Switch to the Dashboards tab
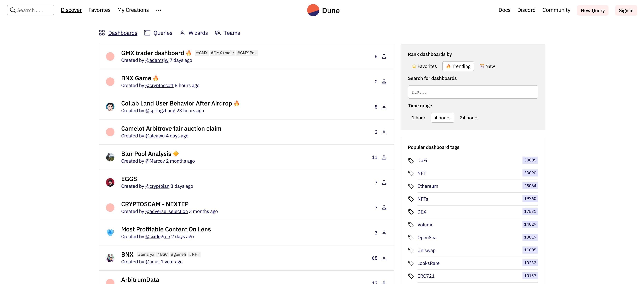The height and width of the screenshot is (284, 644). [123, 33]
